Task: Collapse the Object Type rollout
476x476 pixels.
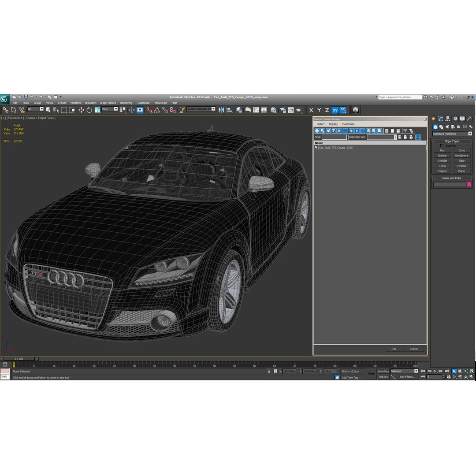Action: click(x=452, y=141)
